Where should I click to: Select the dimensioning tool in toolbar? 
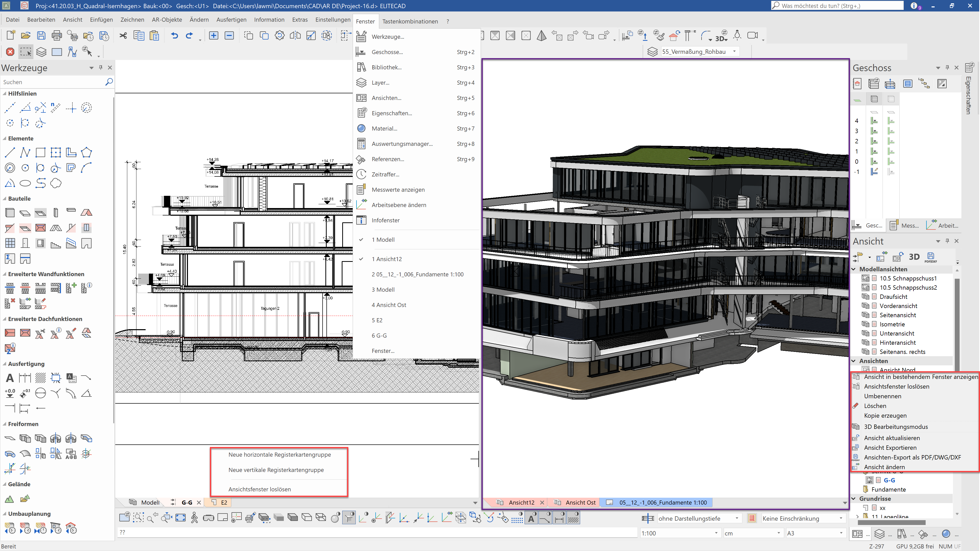pyautogui.click(x=25, y=377)
